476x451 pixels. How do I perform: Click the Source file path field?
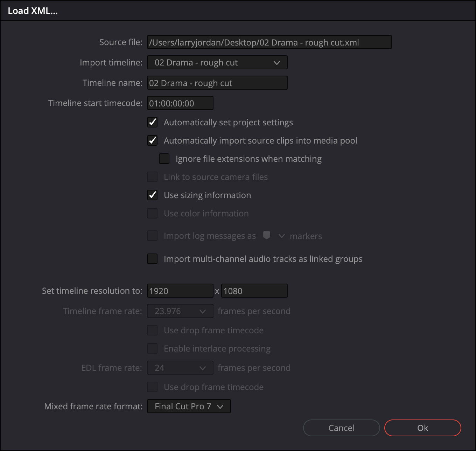[x=269, y=42]
